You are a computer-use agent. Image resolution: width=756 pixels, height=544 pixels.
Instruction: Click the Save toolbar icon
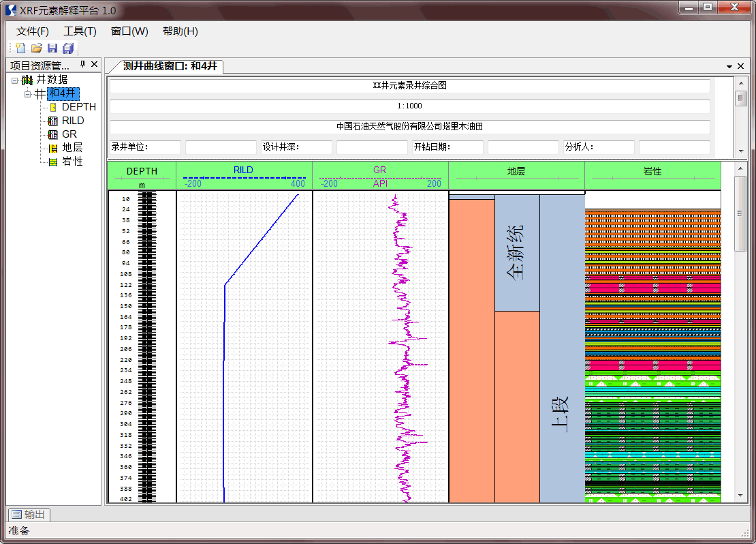point(52,48)
